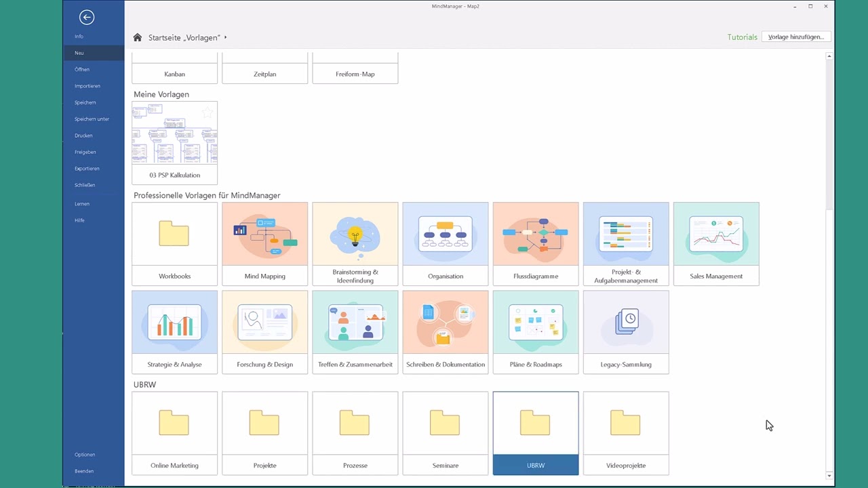Go to the templates home icon
Image resolution: width=868 pixels, height=488 pixels.
(138, 37)
